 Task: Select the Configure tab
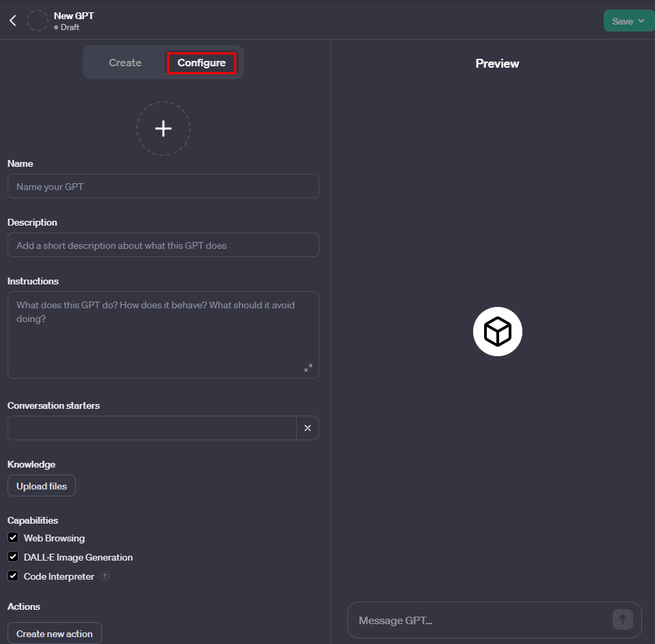pyautogui.click(x=202, y=63)
